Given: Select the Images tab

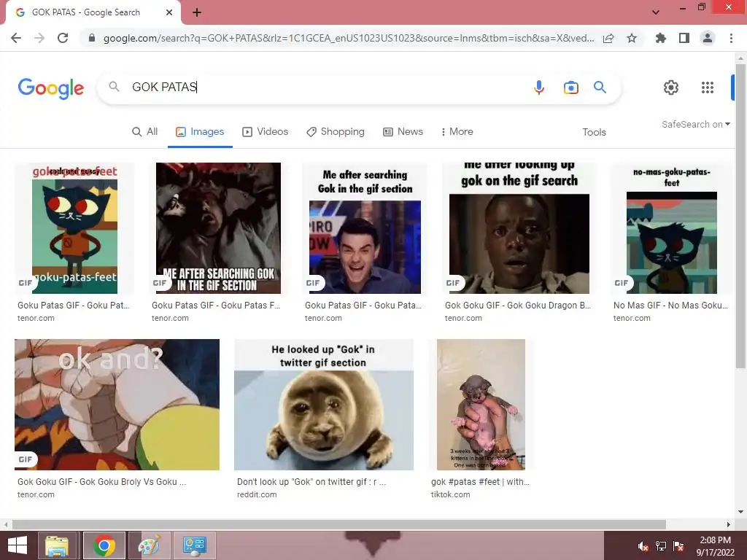Looking at the screenshot, I should click(x=200, y=132).
